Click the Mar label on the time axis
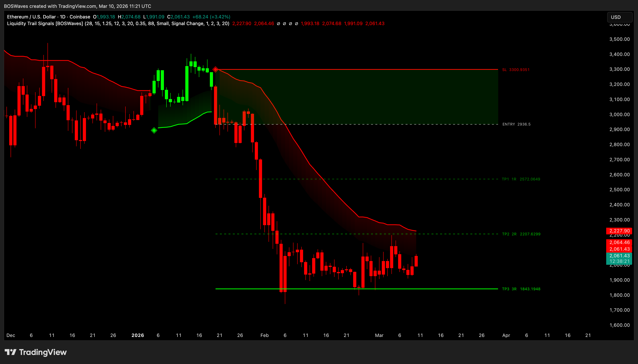The image size is (638, 364). coord(379,335)
